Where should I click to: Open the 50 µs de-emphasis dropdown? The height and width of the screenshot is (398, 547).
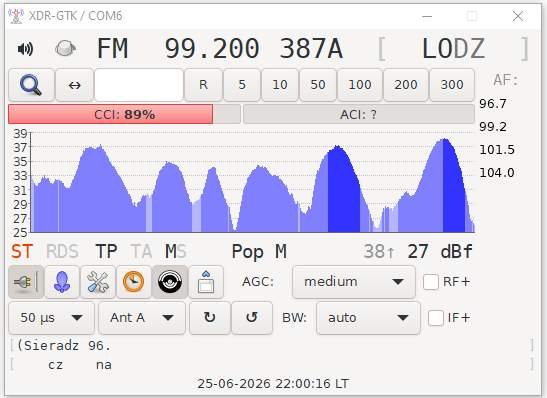click(51, 318)
